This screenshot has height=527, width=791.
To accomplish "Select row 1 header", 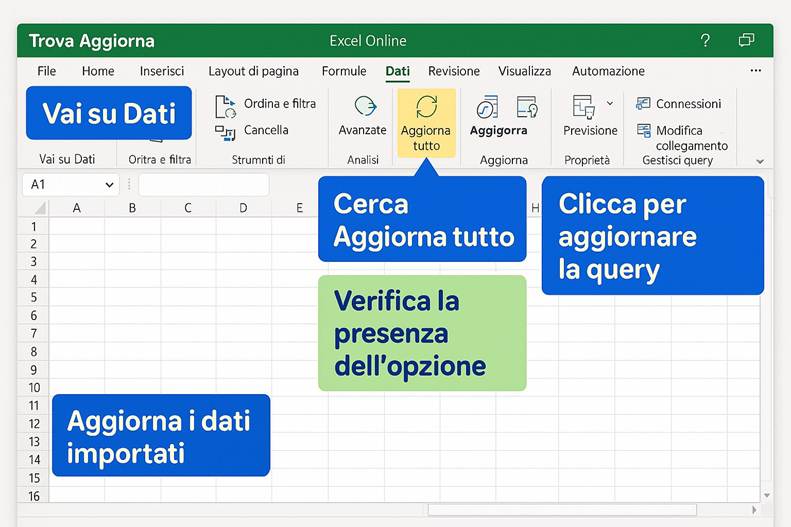I will 33,226.
